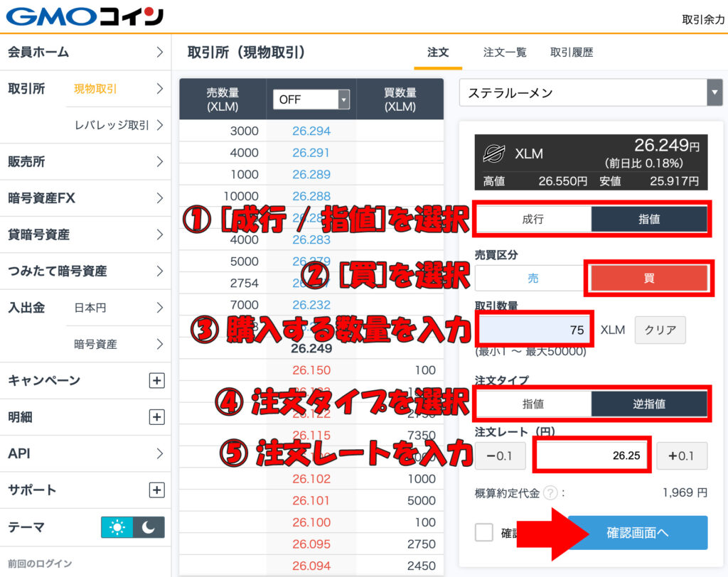
Task: Switch to dark theme moon icon
Action: (x=149, y=527)
